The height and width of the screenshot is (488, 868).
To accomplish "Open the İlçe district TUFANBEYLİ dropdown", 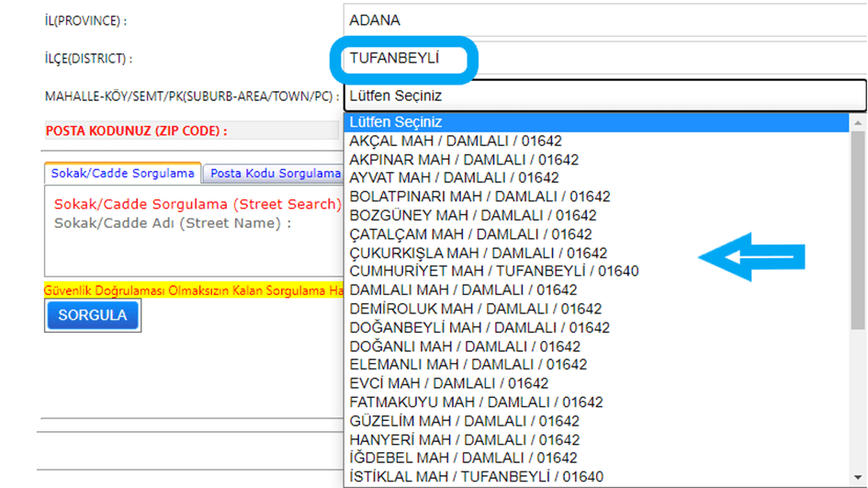I will pos(602,59).
